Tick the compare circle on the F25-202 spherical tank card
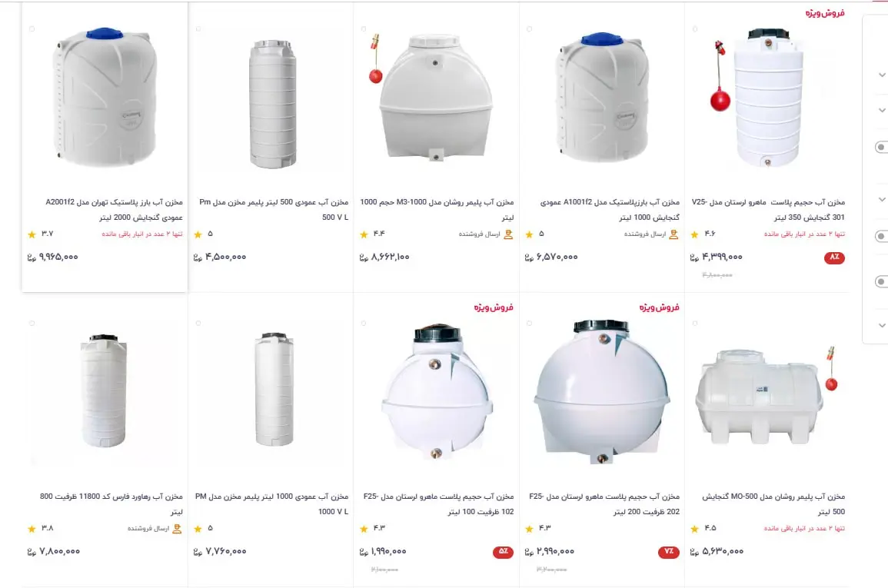Image resolution: width=888 pixels, height=588 pixels. point(529,323)
